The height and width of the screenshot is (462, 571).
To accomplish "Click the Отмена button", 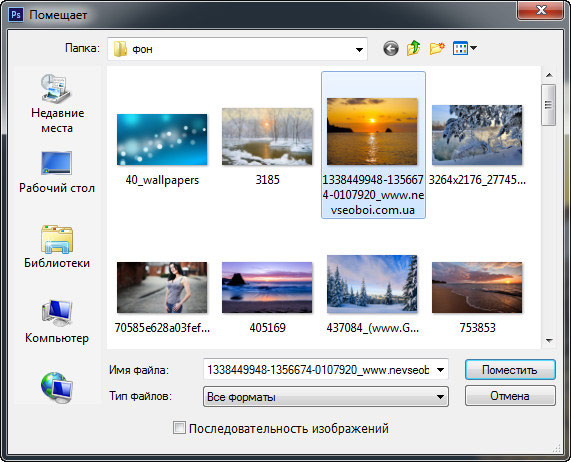I will point(510,396).
